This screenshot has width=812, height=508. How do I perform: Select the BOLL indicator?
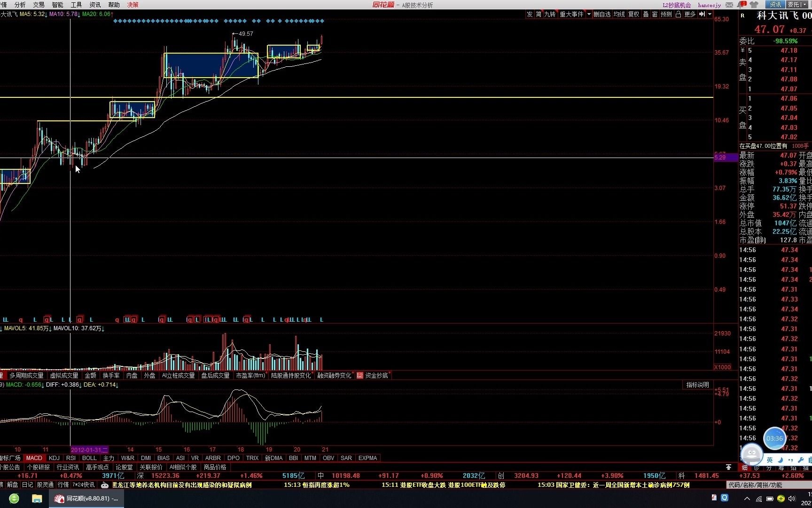[89, 458]
